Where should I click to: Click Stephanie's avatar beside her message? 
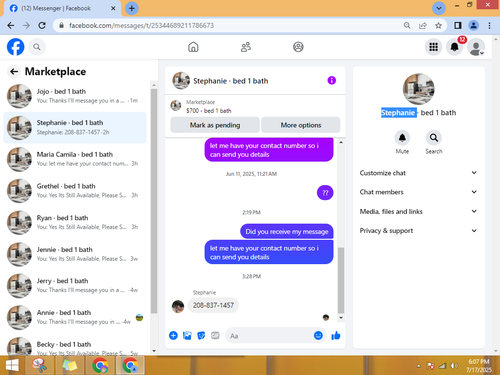point(178,306)
